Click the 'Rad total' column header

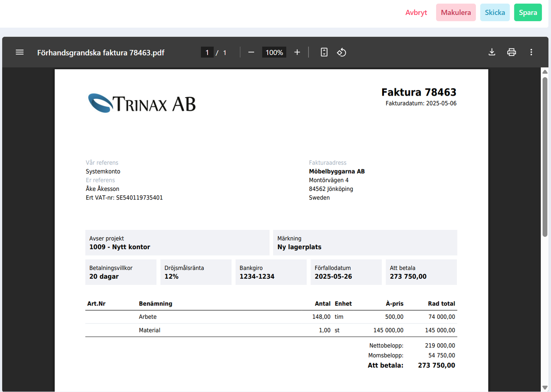[442, 304]
